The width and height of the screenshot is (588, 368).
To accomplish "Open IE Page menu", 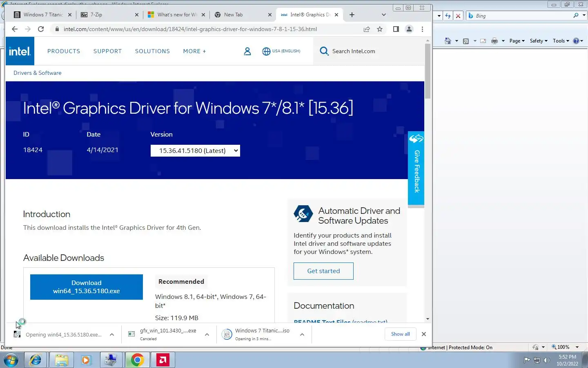I will (x=517, y=41).
